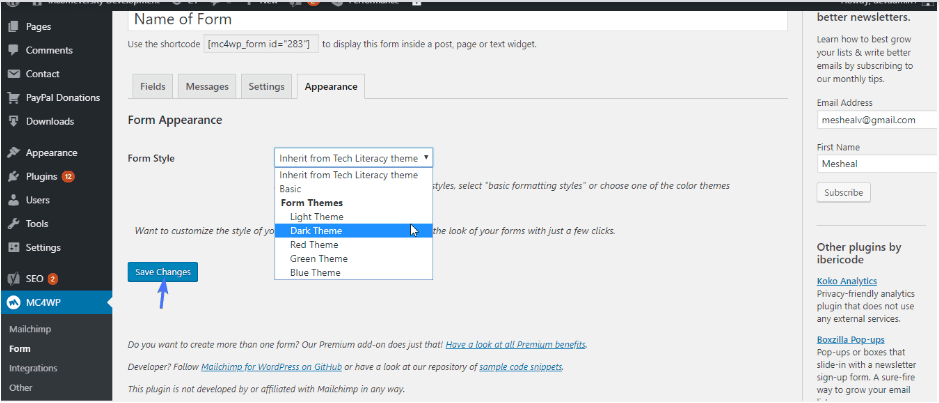939x403 pixels.
Task: Open the Boxzilla Pop-ups link
Action: click(x=850, y=340)
